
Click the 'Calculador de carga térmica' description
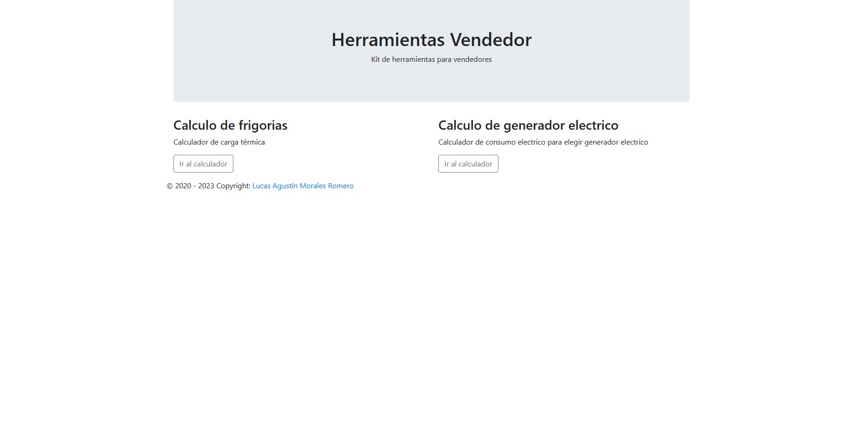tap(219, 142)
